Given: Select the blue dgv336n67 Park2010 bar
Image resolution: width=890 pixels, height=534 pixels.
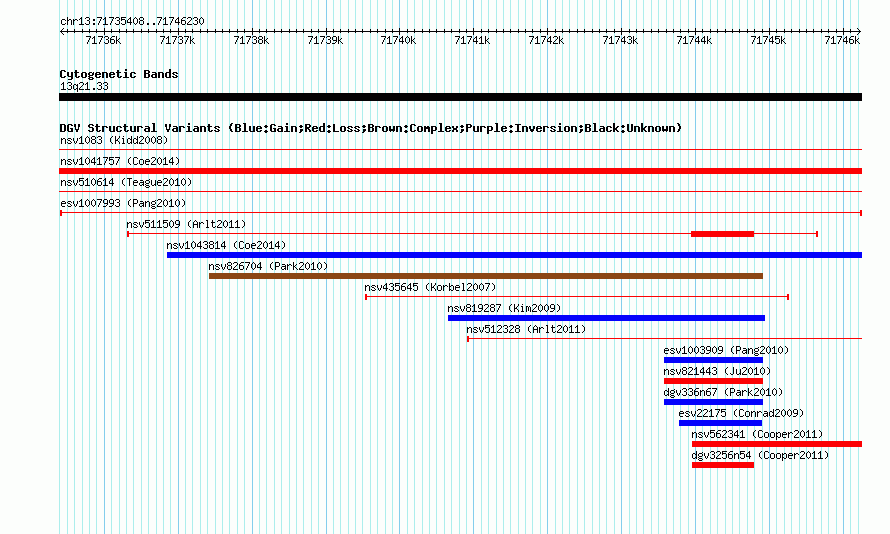Looking at the screenshot, I should 713,402.
